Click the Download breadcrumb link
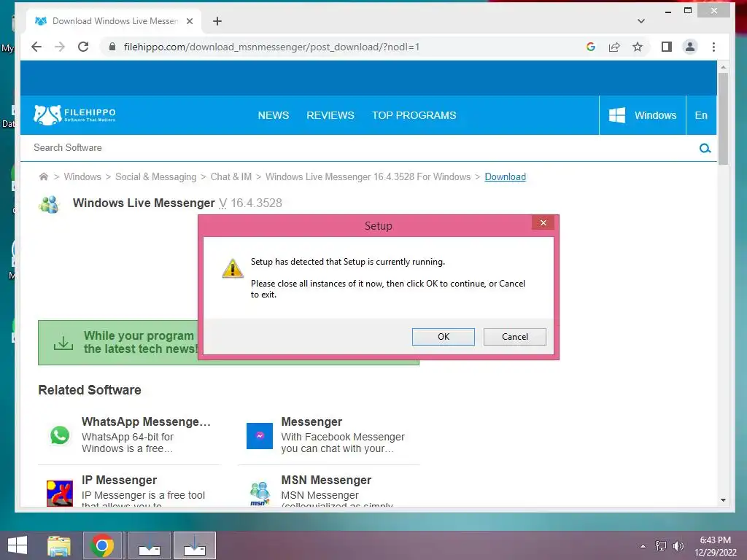 505,176
